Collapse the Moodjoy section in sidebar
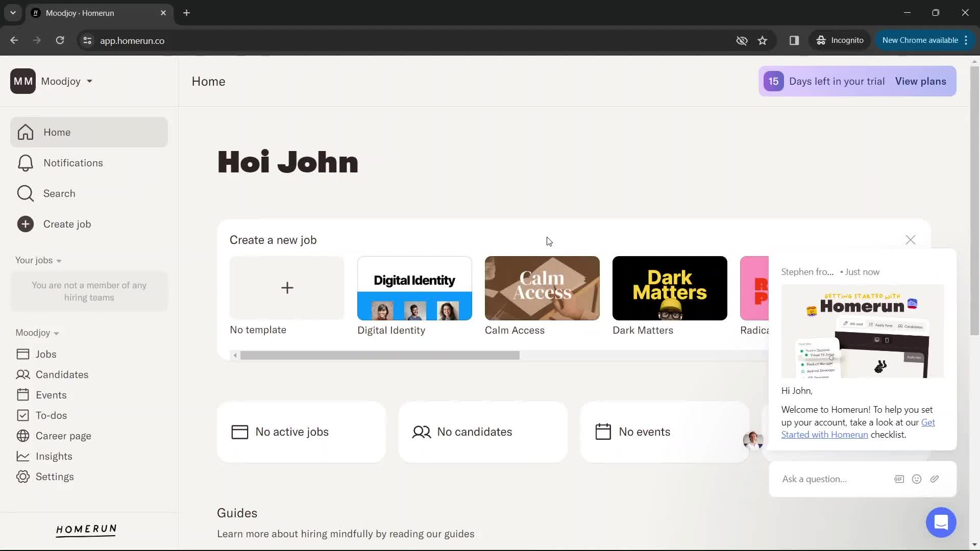Image resolution: width=980 pixels, height=551 pixels. pyautogui.click(x=37, y=333)
